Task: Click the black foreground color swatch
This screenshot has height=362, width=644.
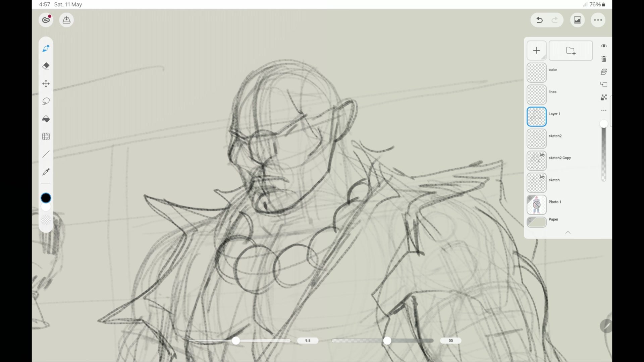Action: [x=46, y=198]
